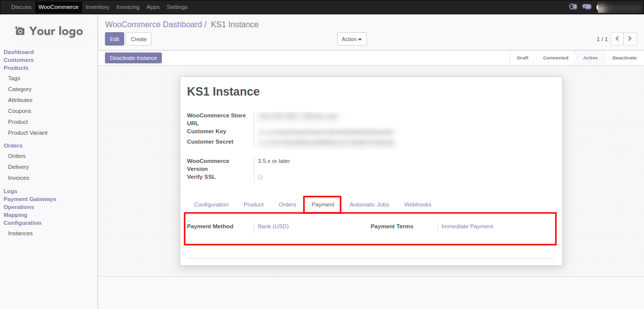Select the Configuration tab

[211, 205]
